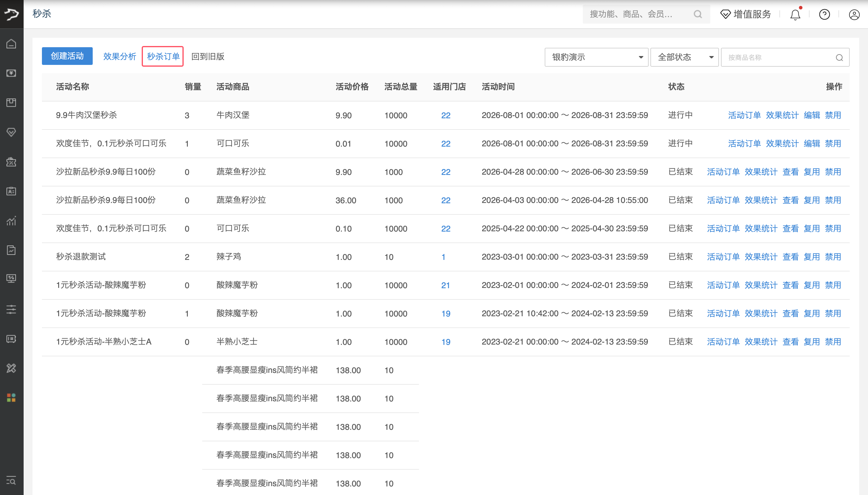Click 禁用 for the 0.01 可口可乐 activity
Screen dimensions: 868x495
click(x=833, y=143)
